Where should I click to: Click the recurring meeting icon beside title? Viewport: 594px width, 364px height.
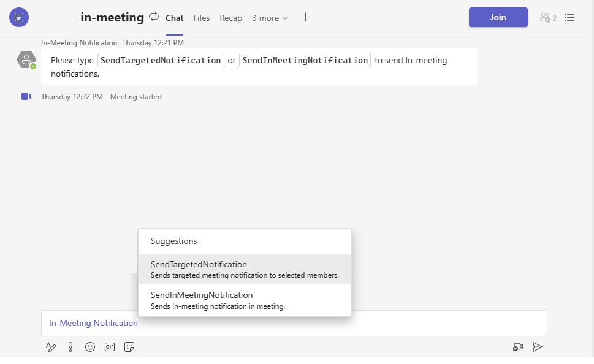[x=154, y=17]
